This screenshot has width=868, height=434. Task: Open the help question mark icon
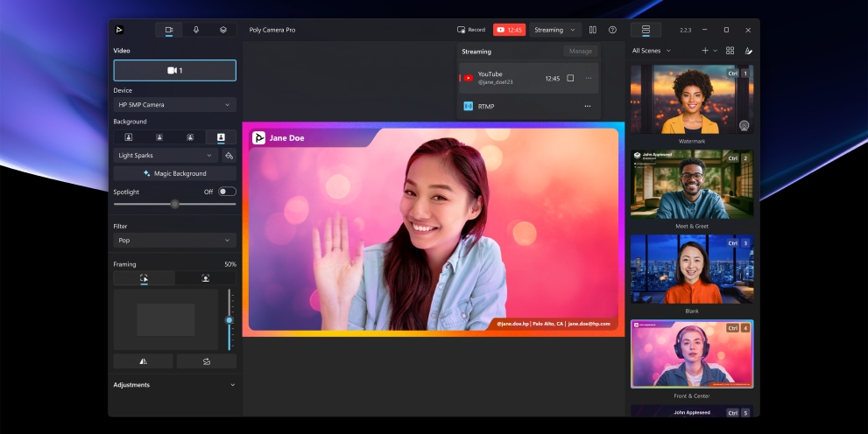click(612, 30)
